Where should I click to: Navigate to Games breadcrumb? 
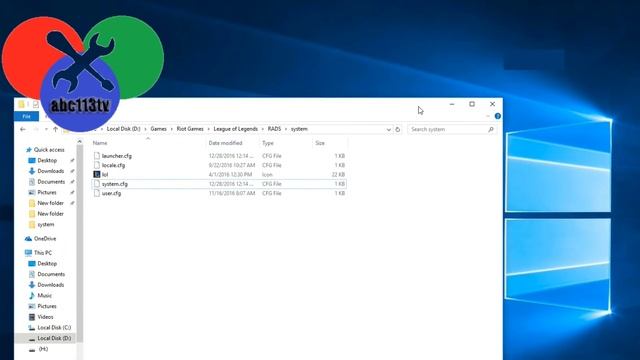coord(158,129)
